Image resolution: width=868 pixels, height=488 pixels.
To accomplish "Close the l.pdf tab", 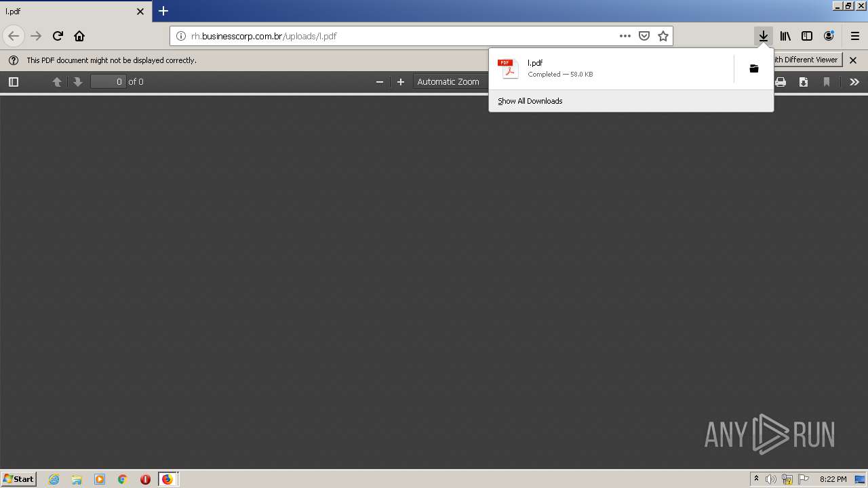I will (140, 12).
